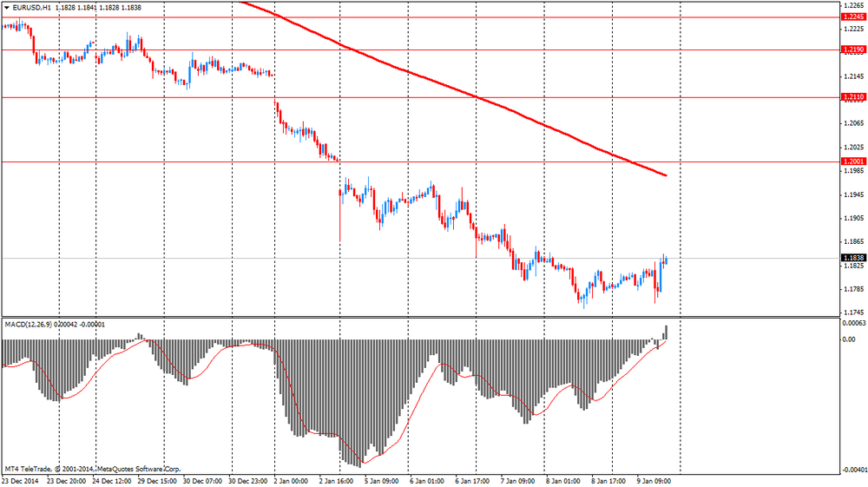Click the 8 Jan 01:00 time label
Viewport: 868px width, 487px height.
click(x=563, y=481)
